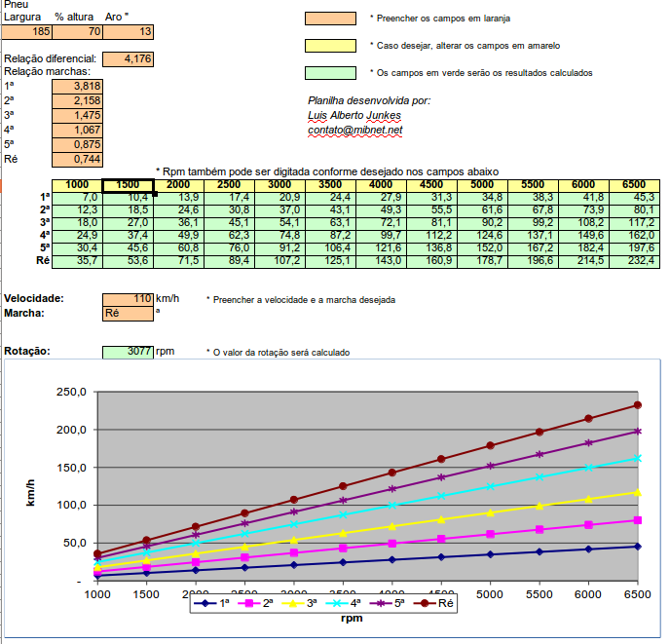This screenshot has height=644, width=670.
Task: Select 5ª gear ratio cell 0,875
Action: (x=77, y=144)
